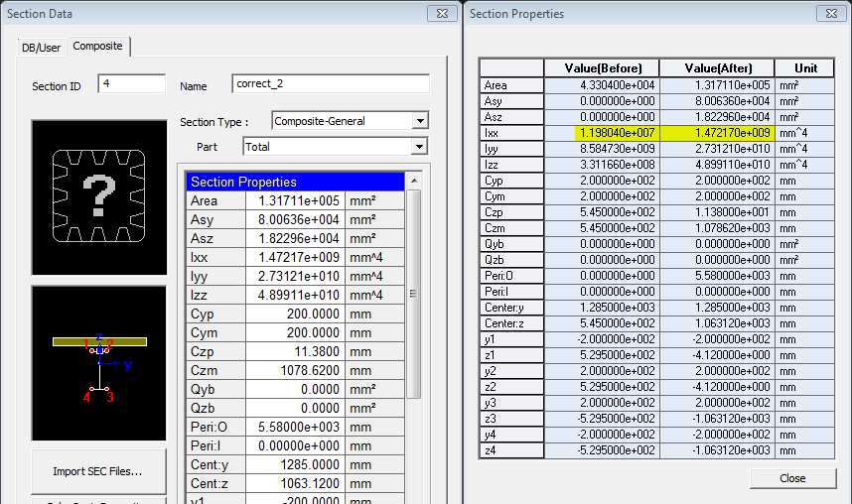
Task: Click the Value(After) column header
Action: (x=717, y=67)
